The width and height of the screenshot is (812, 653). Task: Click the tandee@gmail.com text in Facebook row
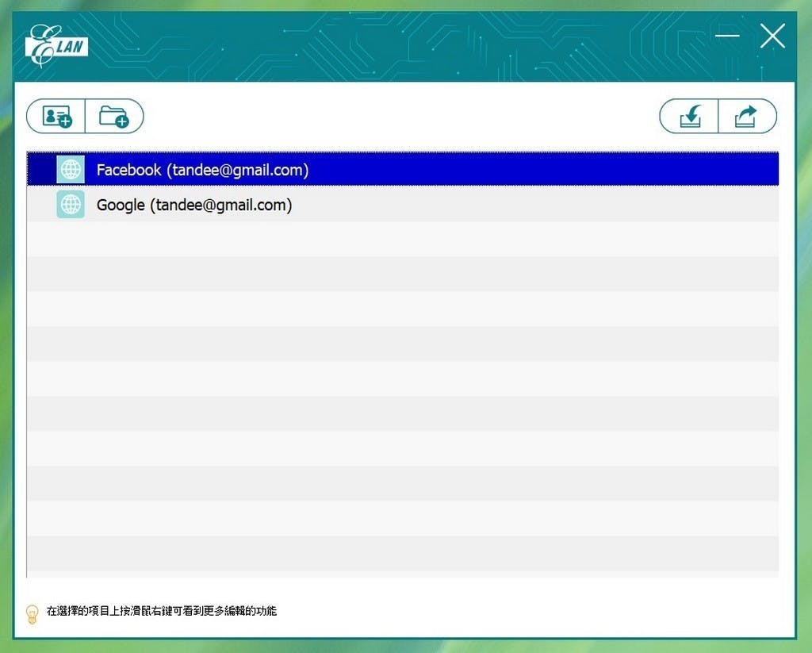(x=237, y=170)
